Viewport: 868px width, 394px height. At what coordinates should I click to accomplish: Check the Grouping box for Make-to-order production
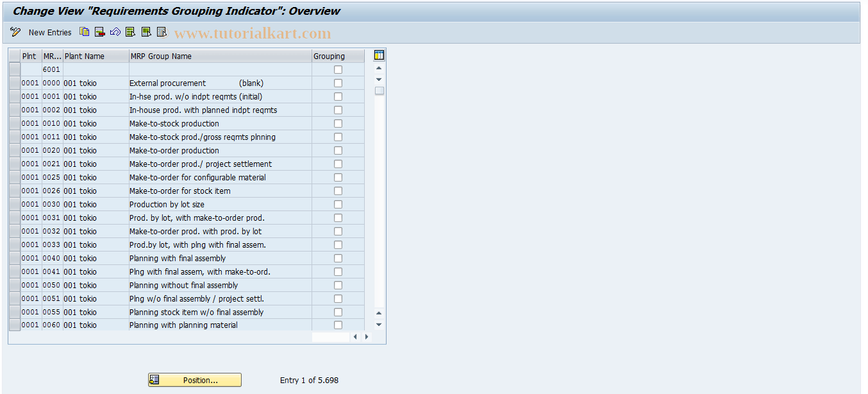click(x=338, y=150)
